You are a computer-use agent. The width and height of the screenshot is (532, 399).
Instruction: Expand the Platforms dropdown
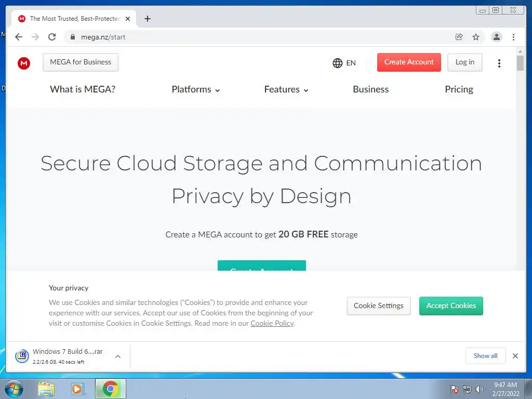click(x=196, y=89)
